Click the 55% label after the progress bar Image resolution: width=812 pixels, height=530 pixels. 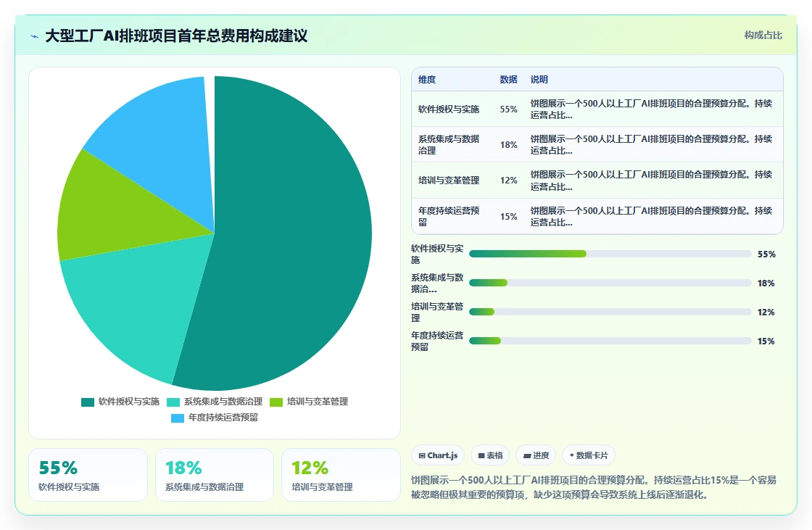point(766,254)
